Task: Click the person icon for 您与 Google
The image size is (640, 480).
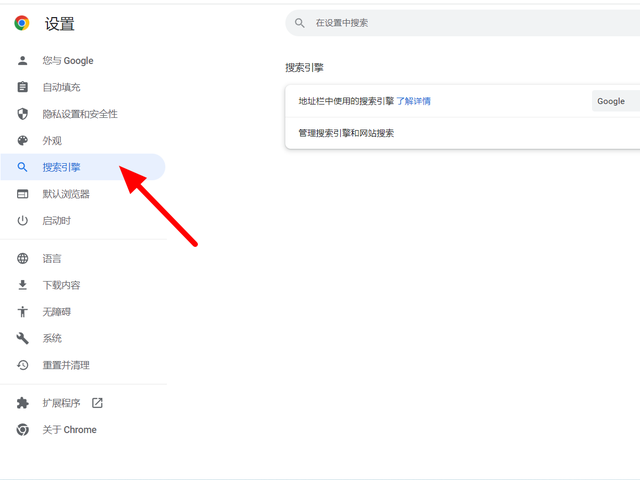Action: tap(23, 61)
